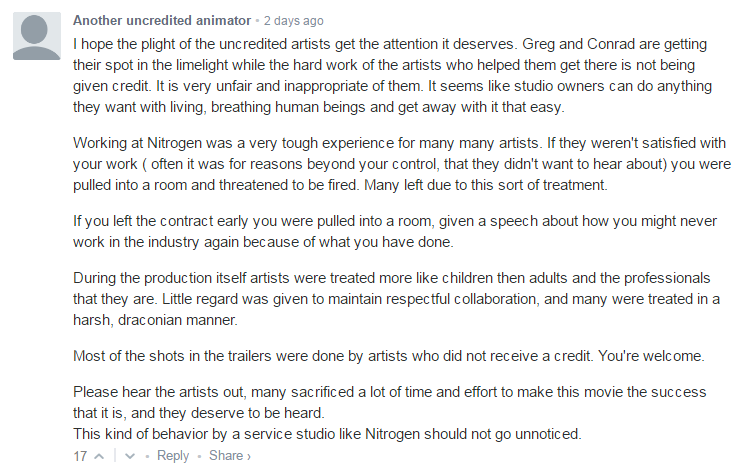Reply to this comment

(x=173, y=456)
